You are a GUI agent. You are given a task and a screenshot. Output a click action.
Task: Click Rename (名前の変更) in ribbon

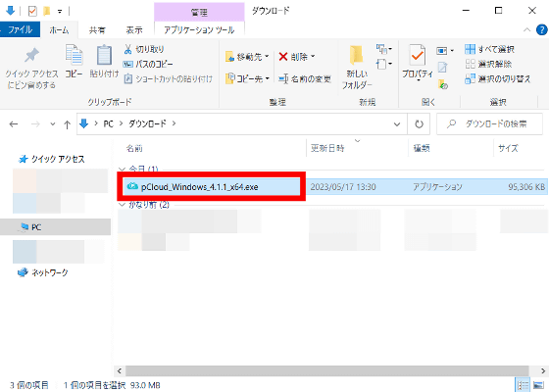point(305,78)
